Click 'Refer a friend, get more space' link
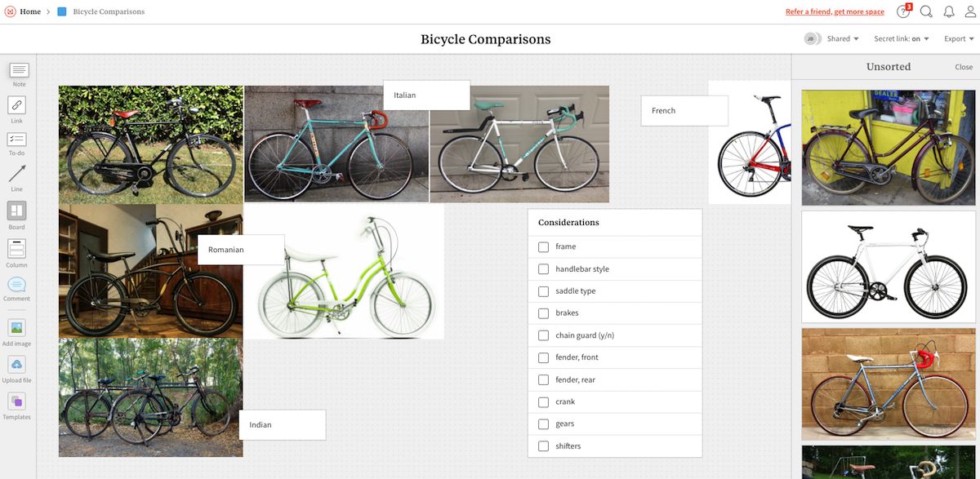The image size is (980, 479). pyautogui.click(x=835, y=12)
